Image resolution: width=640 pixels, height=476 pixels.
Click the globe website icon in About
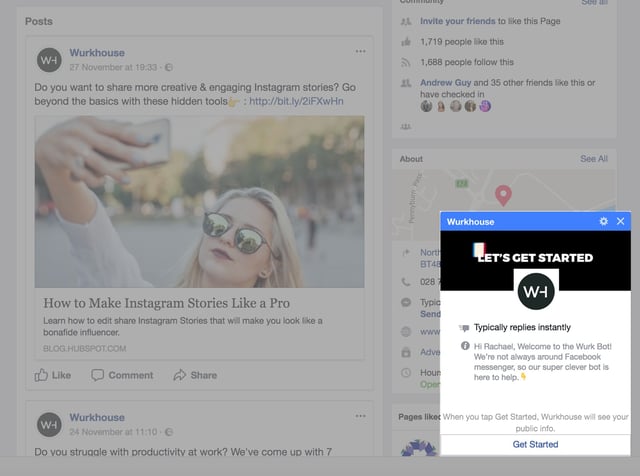coord(406,331)
